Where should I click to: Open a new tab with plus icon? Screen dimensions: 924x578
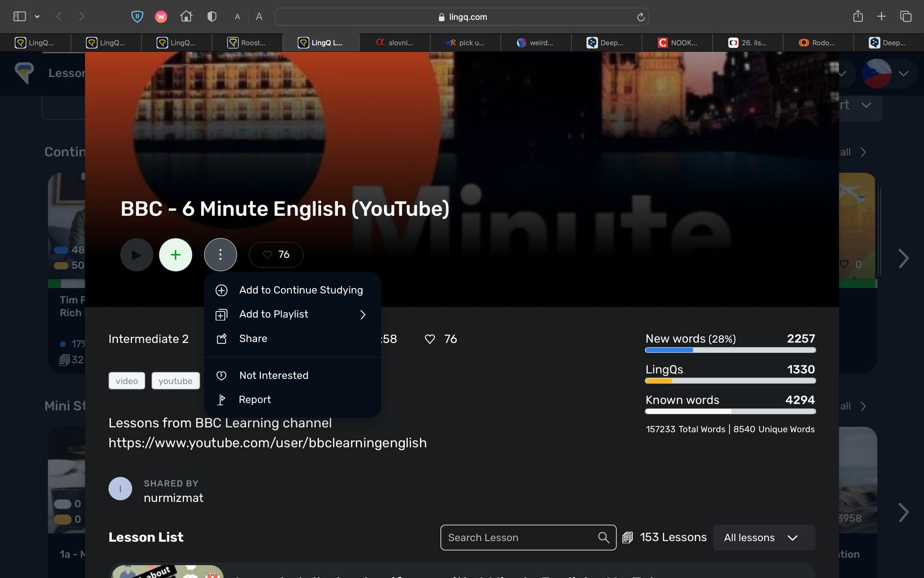(x=881, y=16)
